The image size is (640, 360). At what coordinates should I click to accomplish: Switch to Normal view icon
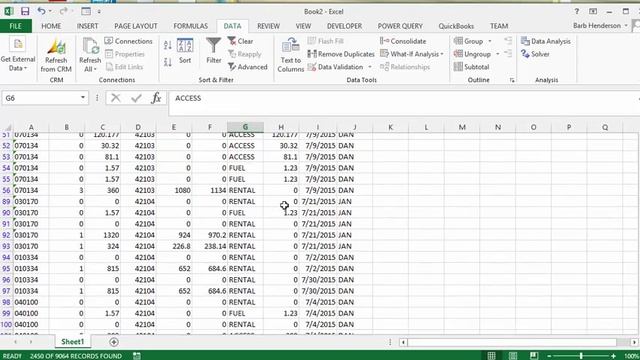coord(491,356)
